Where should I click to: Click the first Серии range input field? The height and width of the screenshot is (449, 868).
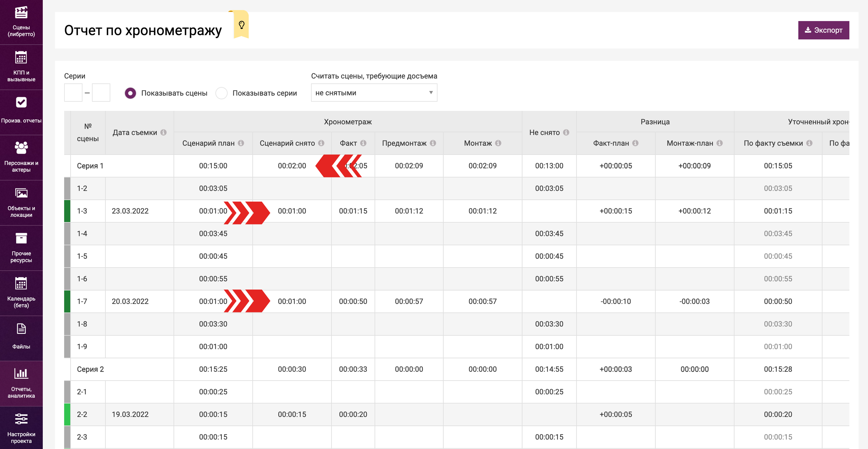73,93
